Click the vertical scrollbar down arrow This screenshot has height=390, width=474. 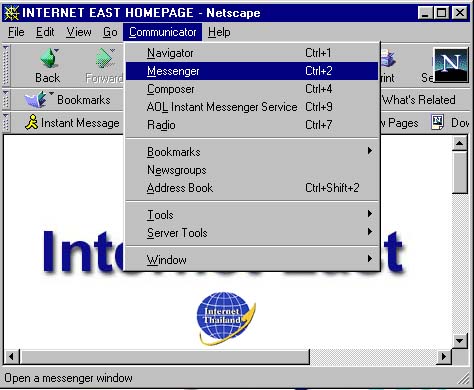pyautogui.click(x=460, y=341)
